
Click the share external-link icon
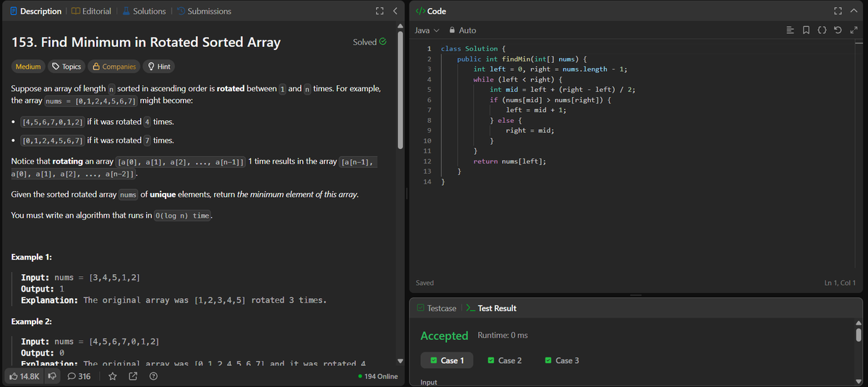click(x=133, y=376)
